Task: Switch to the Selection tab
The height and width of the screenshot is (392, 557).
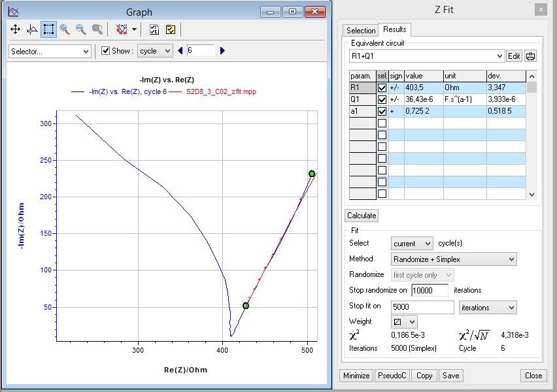Action: click(x=361, y=31)
